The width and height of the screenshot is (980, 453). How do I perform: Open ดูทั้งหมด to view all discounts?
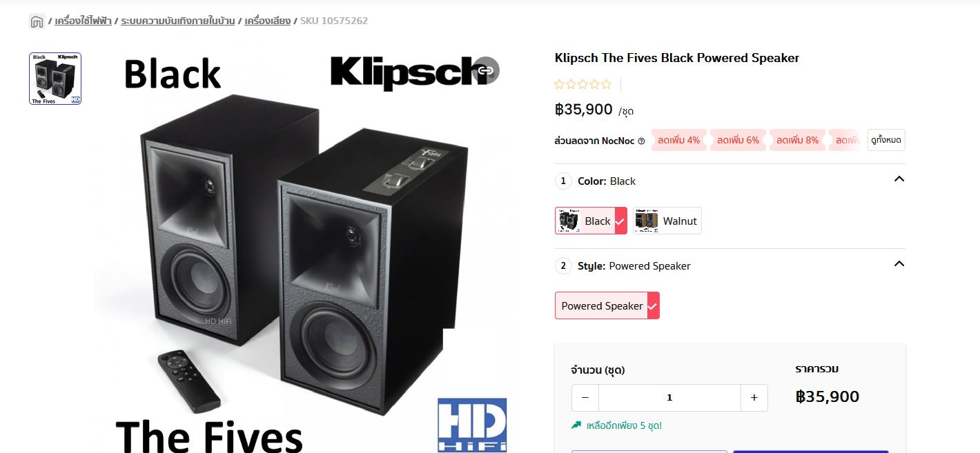click(x=886, y=140)
